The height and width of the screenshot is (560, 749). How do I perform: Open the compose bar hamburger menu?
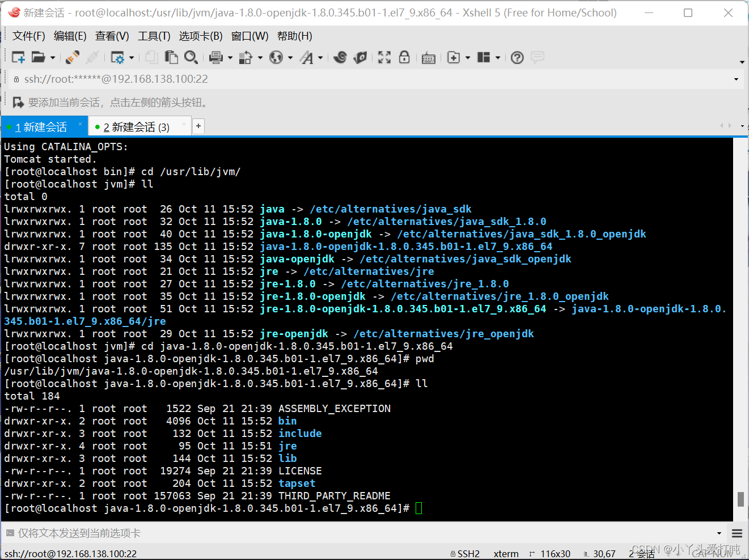click(x=737, y=533)
